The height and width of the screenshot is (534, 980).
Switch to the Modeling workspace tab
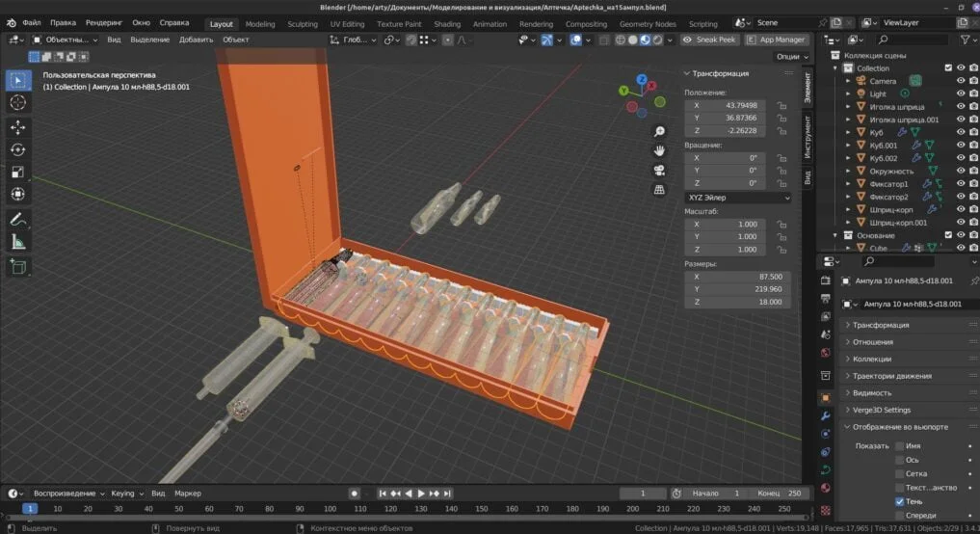(260, 24)
